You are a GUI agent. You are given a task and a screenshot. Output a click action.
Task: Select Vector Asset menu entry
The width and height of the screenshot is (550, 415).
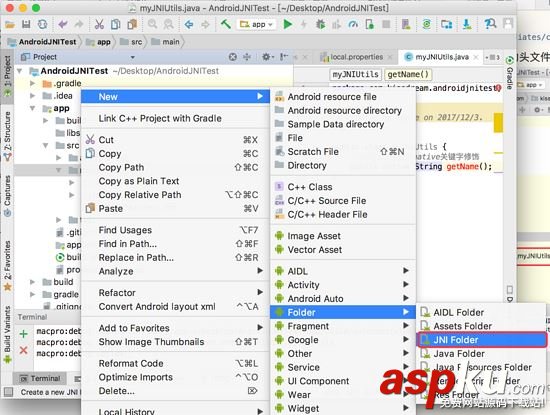coord(343,250)
